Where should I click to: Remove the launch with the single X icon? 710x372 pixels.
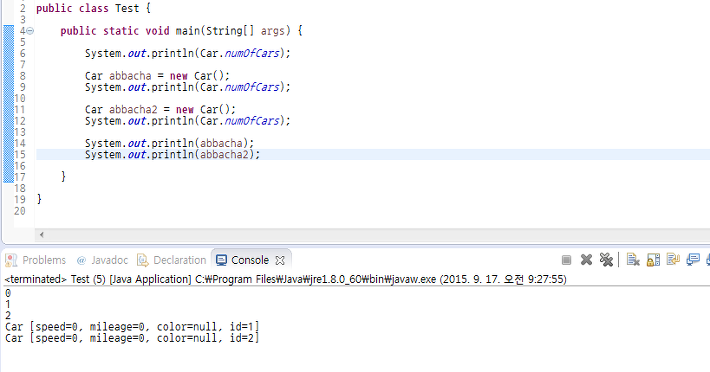pyautogui.click(x=586, y=260)
